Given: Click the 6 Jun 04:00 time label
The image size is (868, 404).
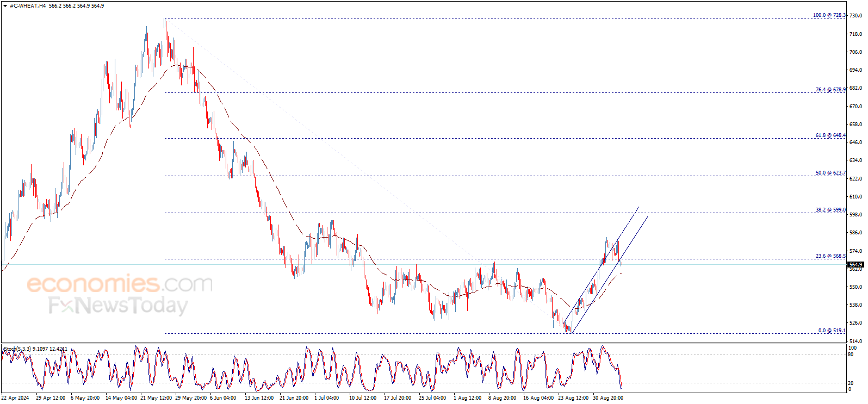Looking at the screenshot, I should pyautogui.click(x=223, y=398).
